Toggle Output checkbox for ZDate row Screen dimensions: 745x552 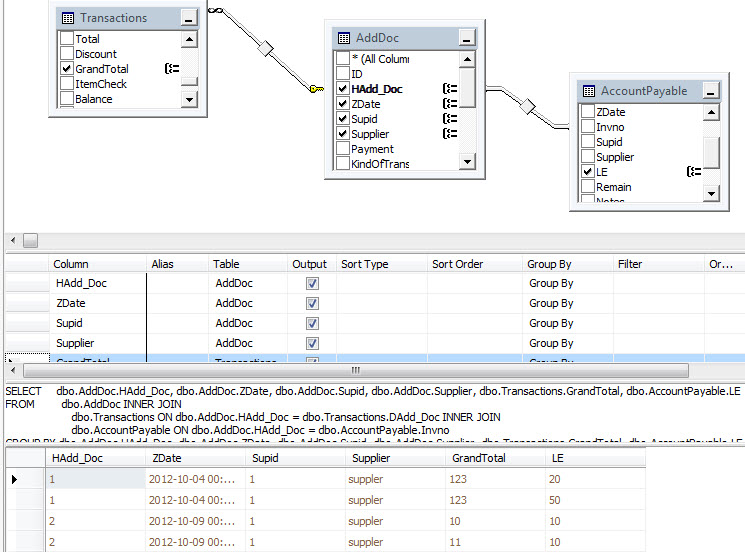pyautogui.click(x=312, y=303)
